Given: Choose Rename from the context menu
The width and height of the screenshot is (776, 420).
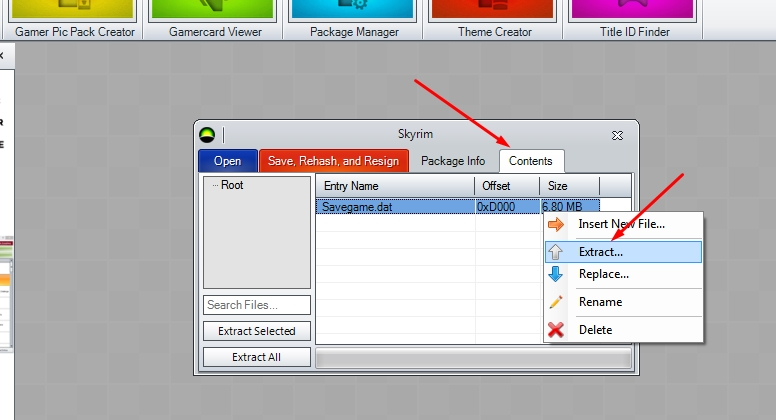Looking at the screenshot, I should pyautogui.click(x=623, y=302).
